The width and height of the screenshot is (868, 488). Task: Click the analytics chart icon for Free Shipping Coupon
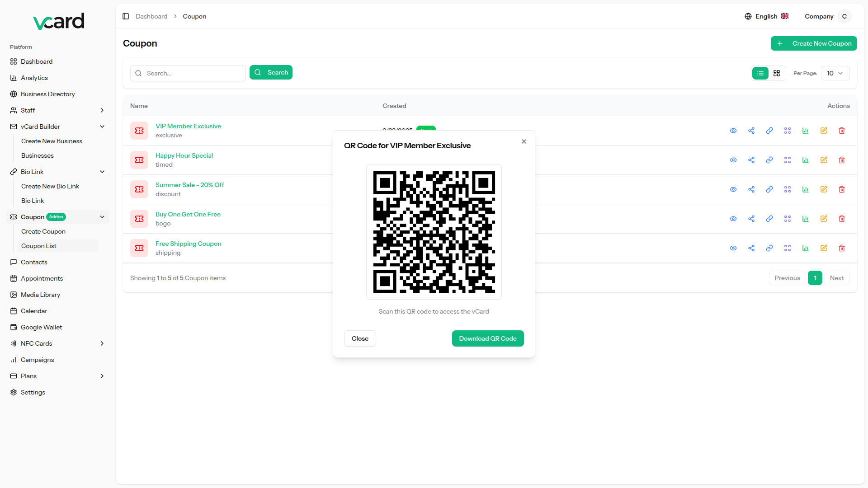[x=806, y=248]
